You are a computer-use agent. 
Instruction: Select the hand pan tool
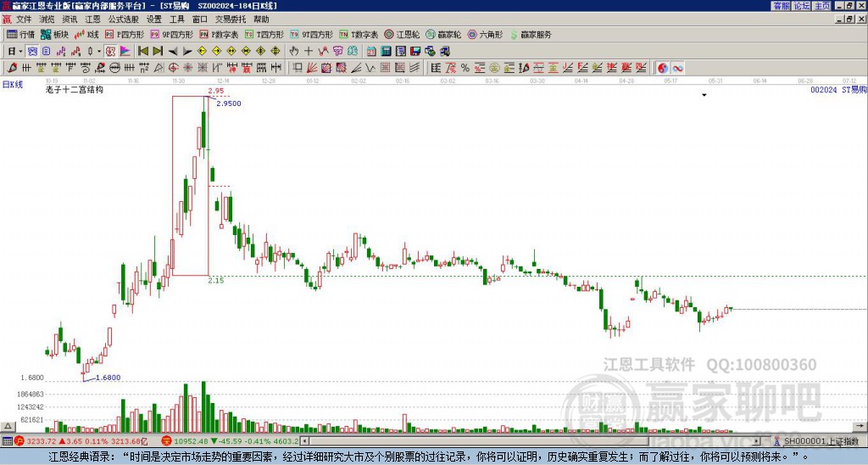(293, 51)
